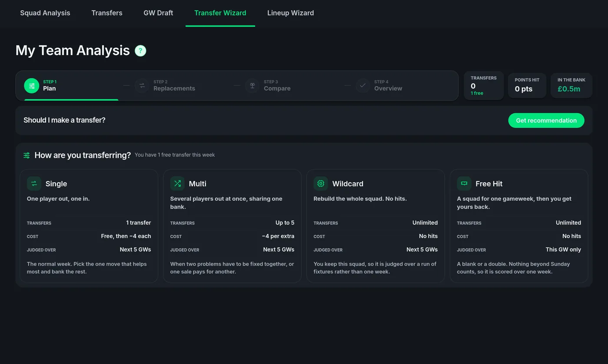
Task: Click the Step 1 Plan sliders icon
Action: coord(32,86)
